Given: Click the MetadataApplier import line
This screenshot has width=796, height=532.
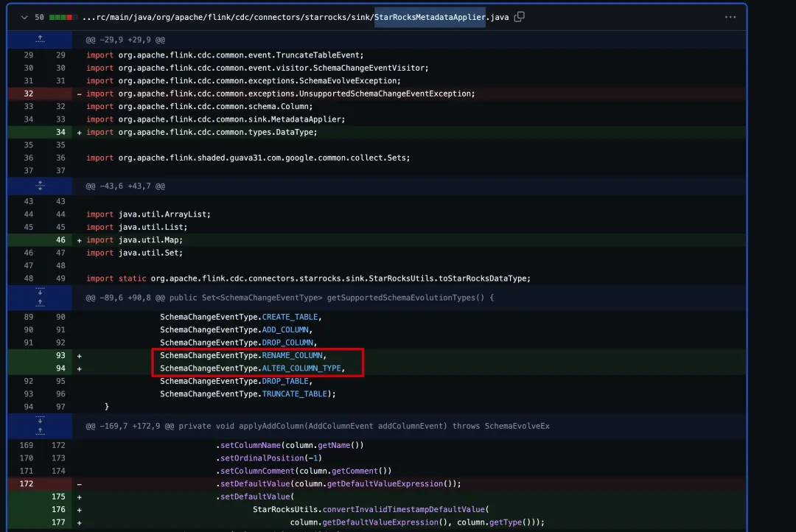Looking at the screenshot, I should (216, 119).
